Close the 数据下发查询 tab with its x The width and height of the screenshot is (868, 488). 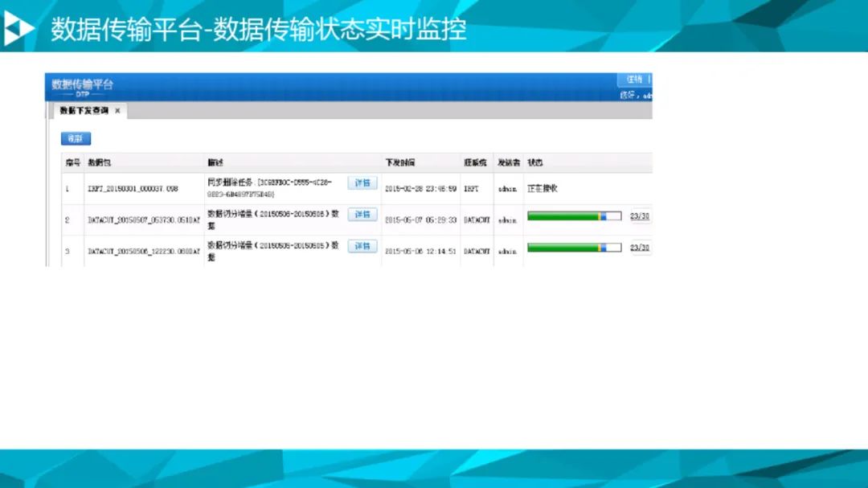[117, 111]
